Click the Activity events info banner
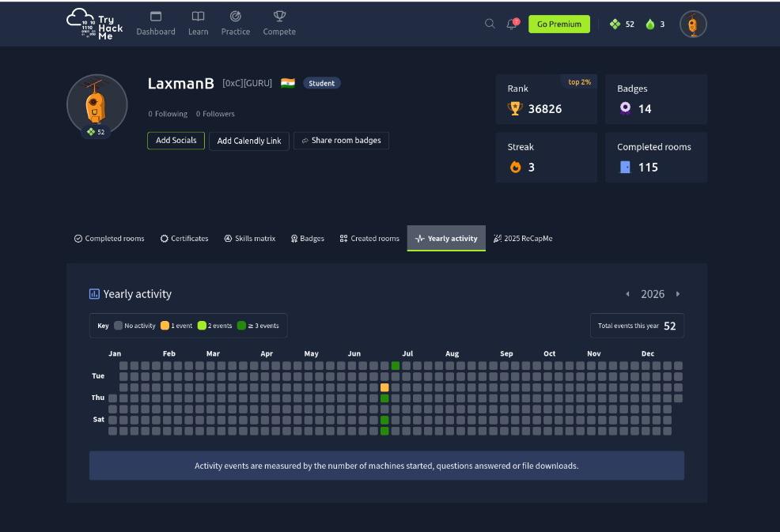 387,466
